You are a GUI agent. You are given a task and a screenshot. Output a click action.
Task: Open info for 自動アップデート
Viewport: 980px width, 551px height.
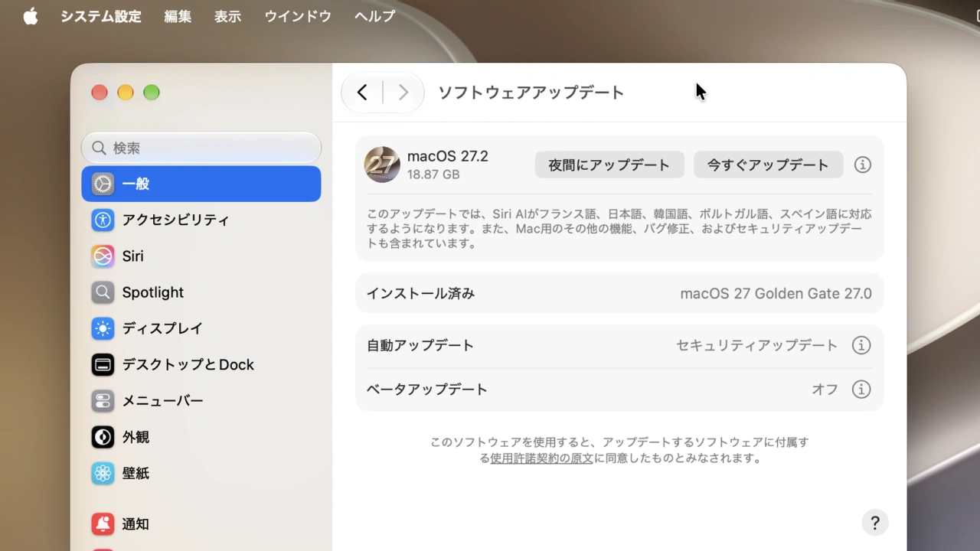[x=861, y=345]
